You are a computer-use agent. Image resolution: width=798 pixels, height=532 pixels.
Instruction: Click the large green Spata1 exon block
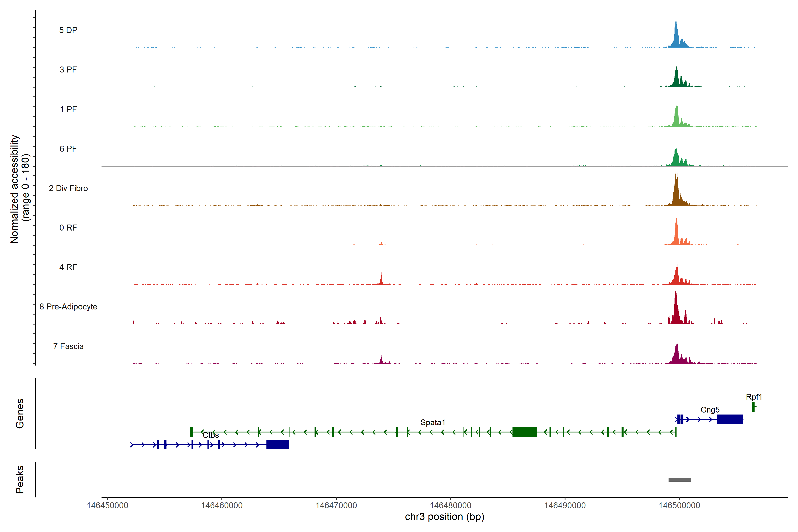(524, 432)
